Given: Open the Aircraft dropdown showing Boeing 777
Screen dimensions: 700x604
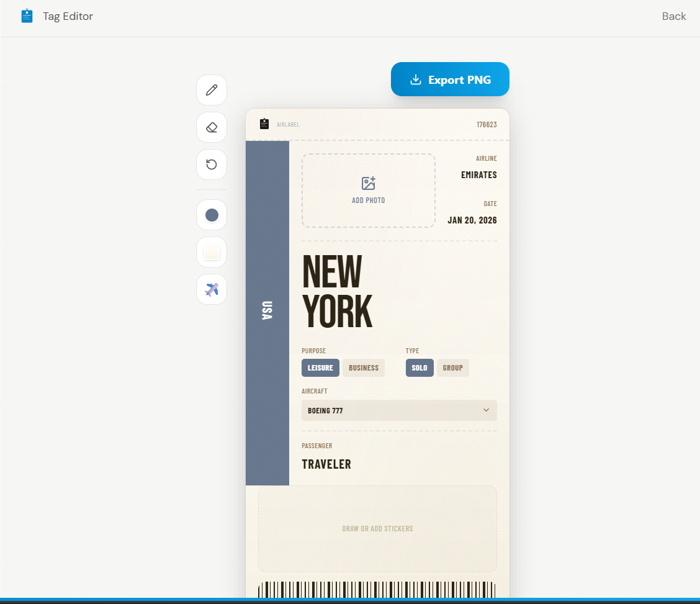Looking at the screenshot, I should pos(398,410).
